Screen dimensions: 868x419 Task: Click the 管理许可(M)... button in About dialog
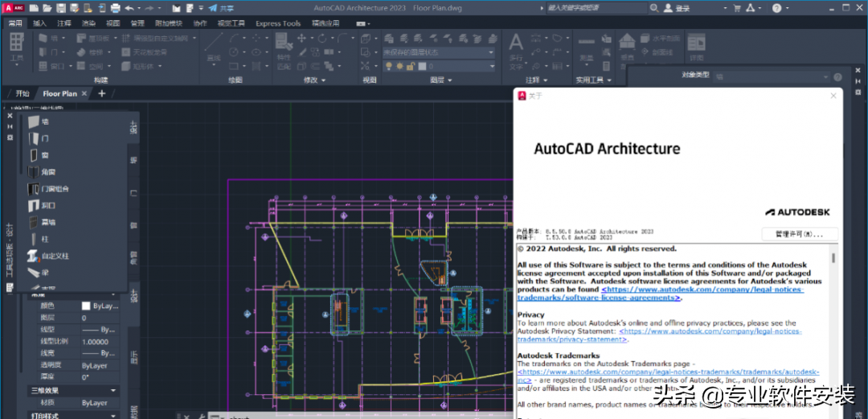[x=800, y=235]
